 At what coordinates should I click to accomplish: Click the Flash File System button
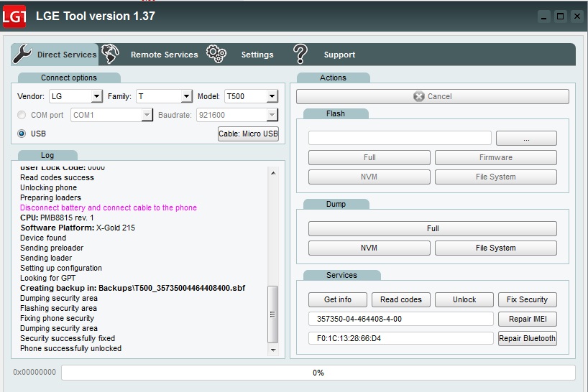click(x=495, y=177)
